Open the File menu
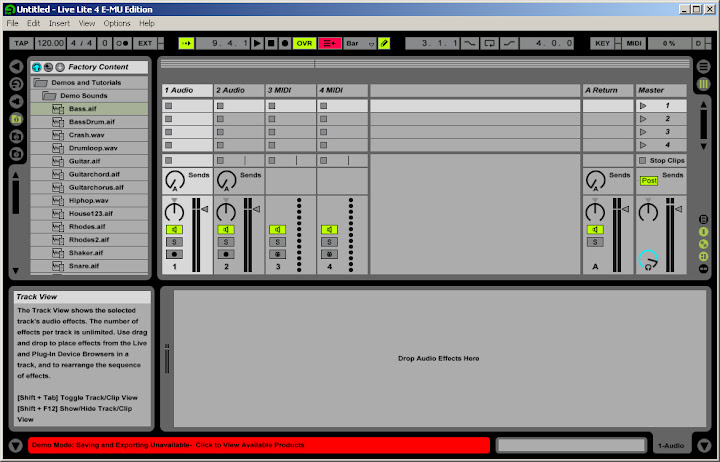 [x=12, y=23]
